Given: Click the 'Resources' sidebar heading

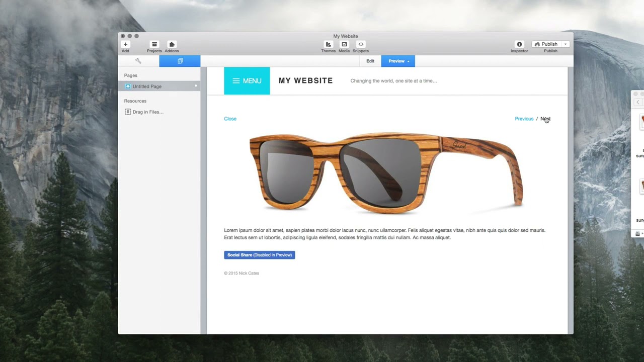Looking at the screenshot, I should pos(135,101).
